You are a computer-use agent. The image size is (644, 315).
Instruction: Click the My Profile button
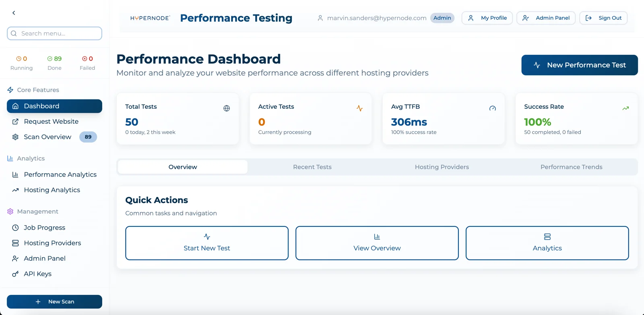point(487,18)
